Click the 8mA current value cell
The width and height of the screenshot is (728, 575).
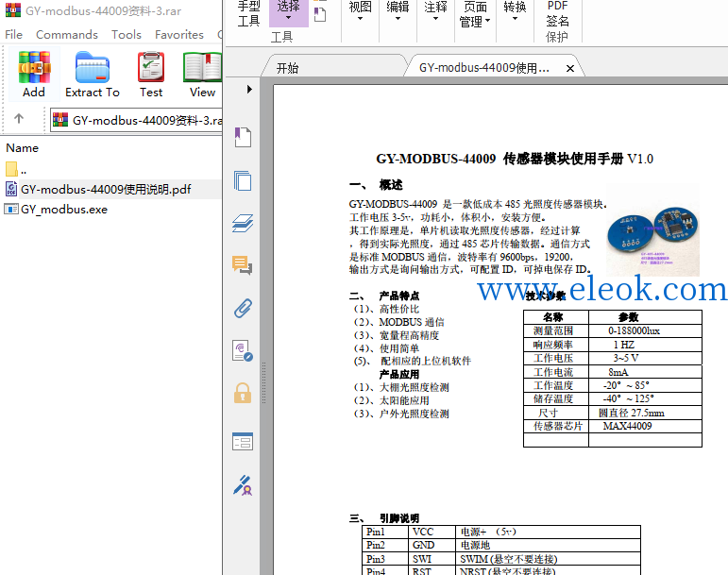coord(645,372)
